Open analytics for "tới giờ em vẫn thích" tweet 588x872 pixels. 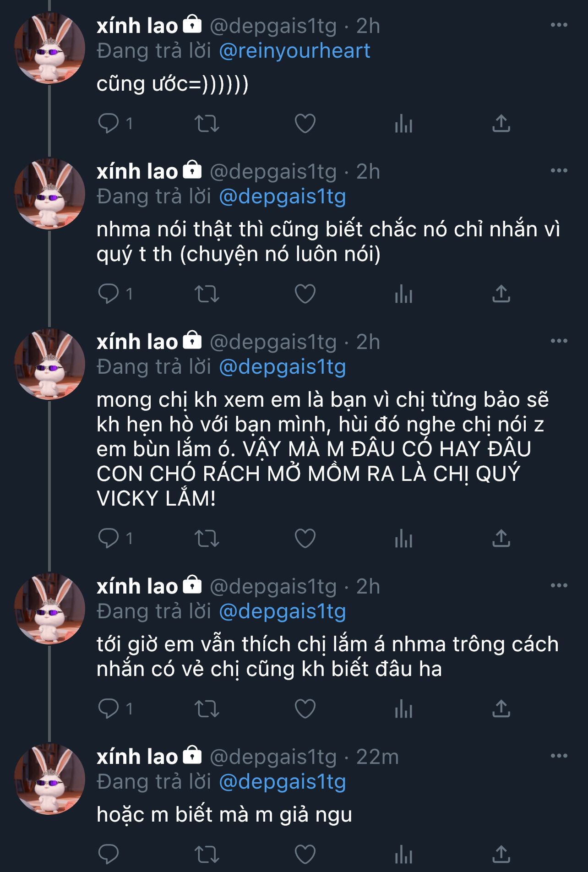403,708
